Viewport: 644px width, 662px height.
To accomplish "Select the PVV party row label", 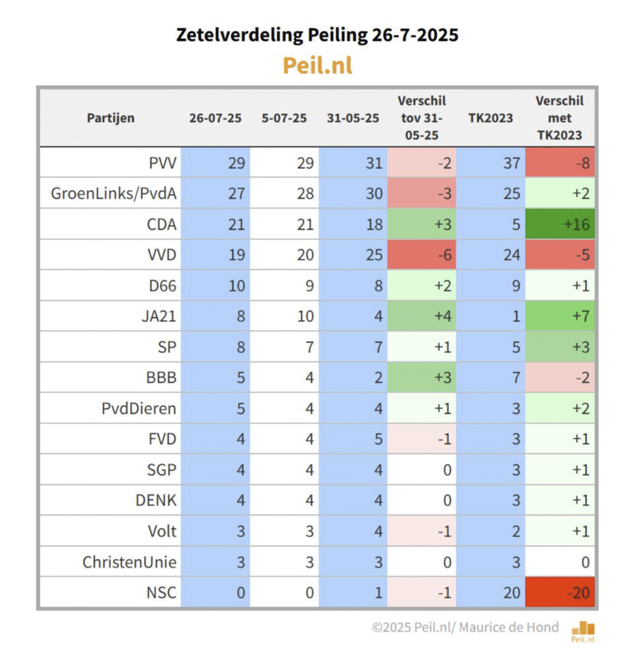I will [x=162, y=163].
